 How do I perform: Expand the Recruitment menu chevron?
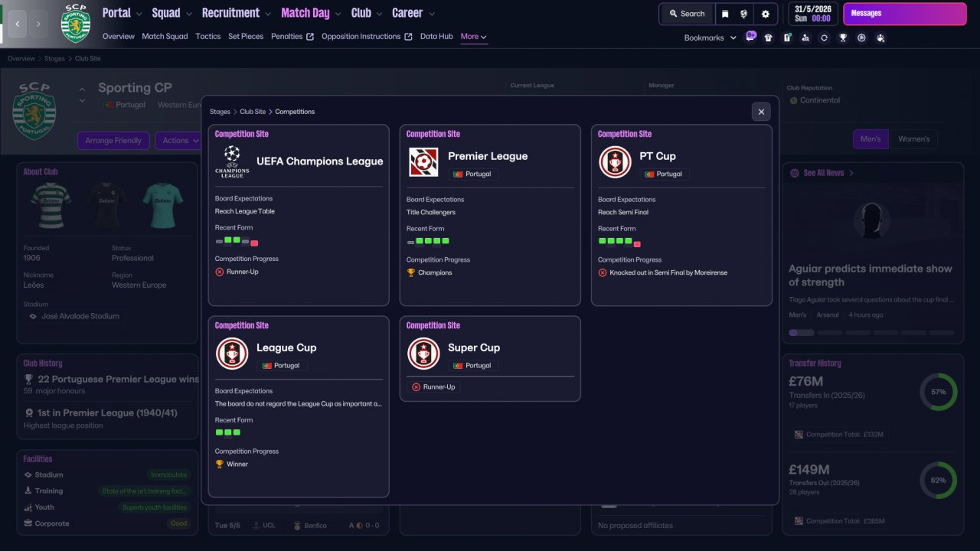[268, 14]
